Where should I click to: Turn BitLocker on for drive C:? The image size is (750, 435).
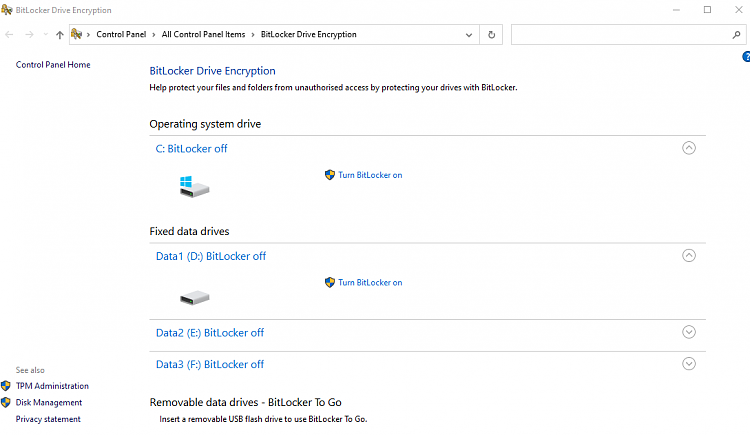click(x=370, y=175)
